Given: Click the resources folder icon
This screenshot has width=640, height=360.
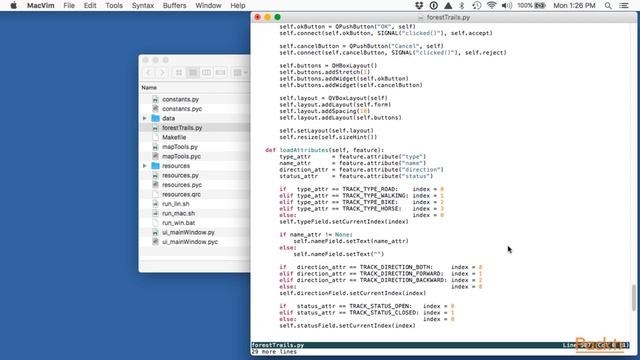Looking at the screenshot, I should [x=156, y=166].
